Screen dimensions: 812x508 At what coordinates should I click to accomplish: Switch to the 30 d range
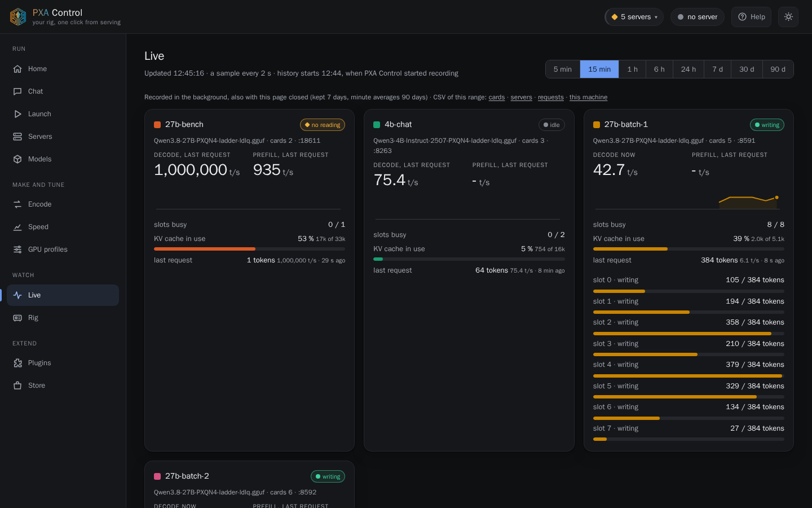747,69
